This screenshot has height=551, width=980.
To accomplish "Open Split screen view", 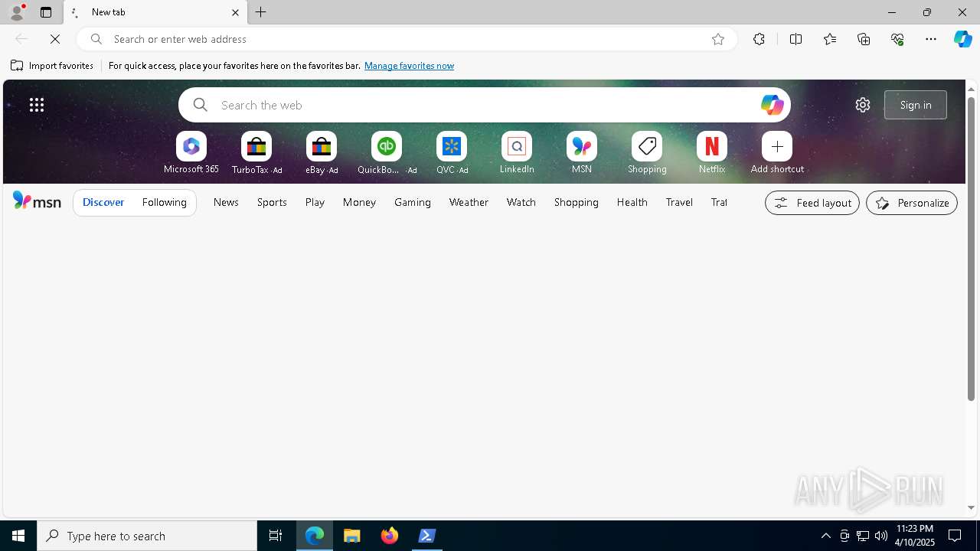I will [x=795, y=39].
